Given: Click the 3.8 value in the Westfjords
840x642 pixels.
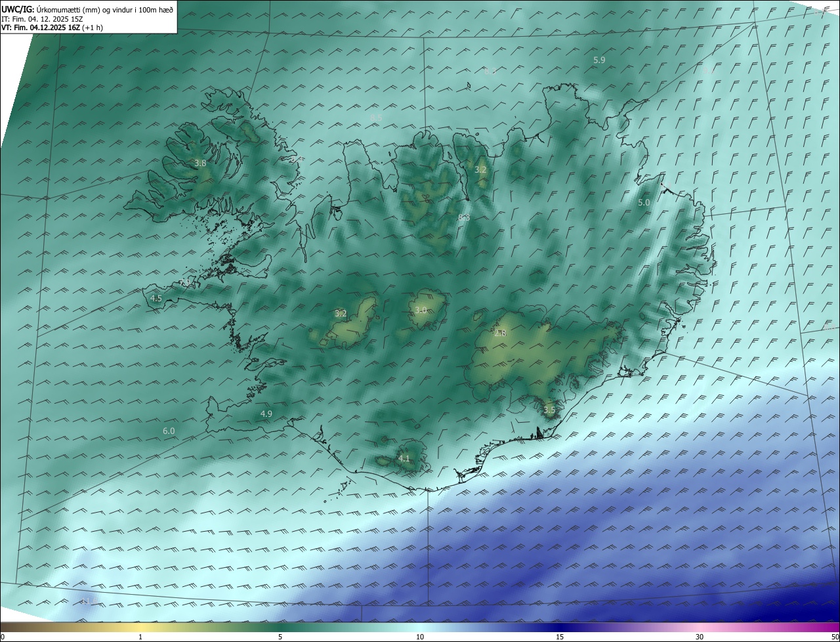Looking at the screenshot, I should [x=201, y=163].
